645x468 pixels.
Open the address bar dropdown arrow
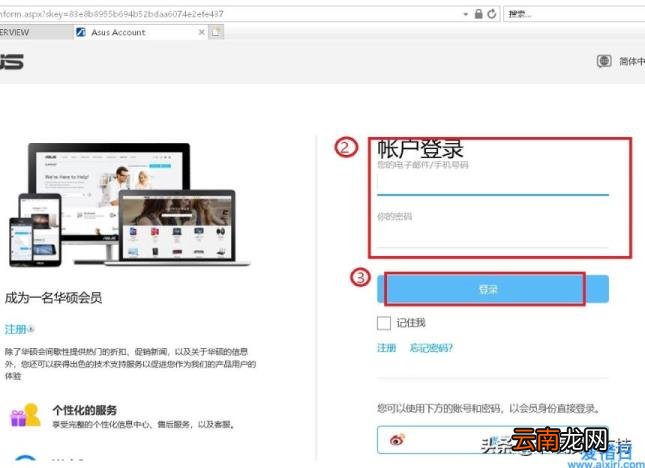[x=466, y=14]
